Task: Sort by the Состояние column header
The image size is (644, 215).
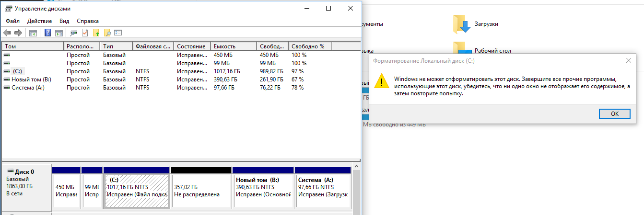Action: click(192, 46)
